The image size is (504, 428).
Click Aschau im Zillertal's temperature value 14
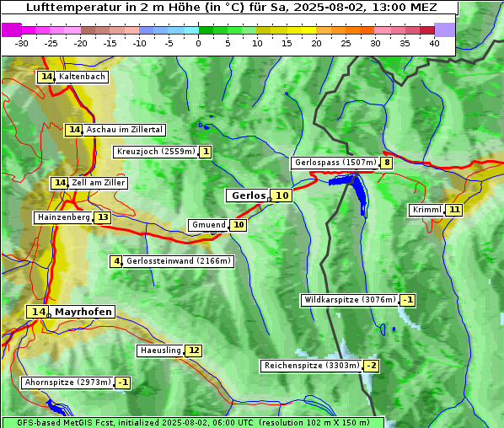74,130
